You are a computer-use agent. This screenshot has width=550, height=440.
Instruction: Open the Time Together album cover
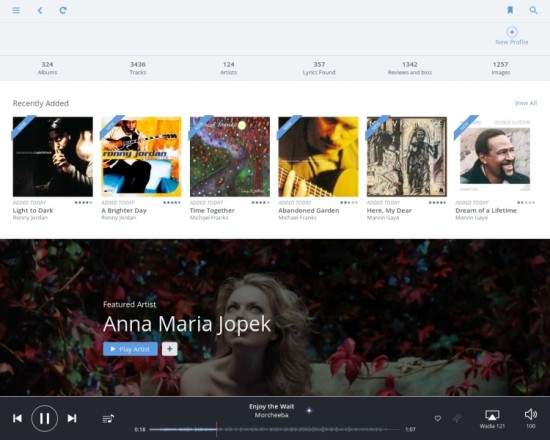click(230, 156)
